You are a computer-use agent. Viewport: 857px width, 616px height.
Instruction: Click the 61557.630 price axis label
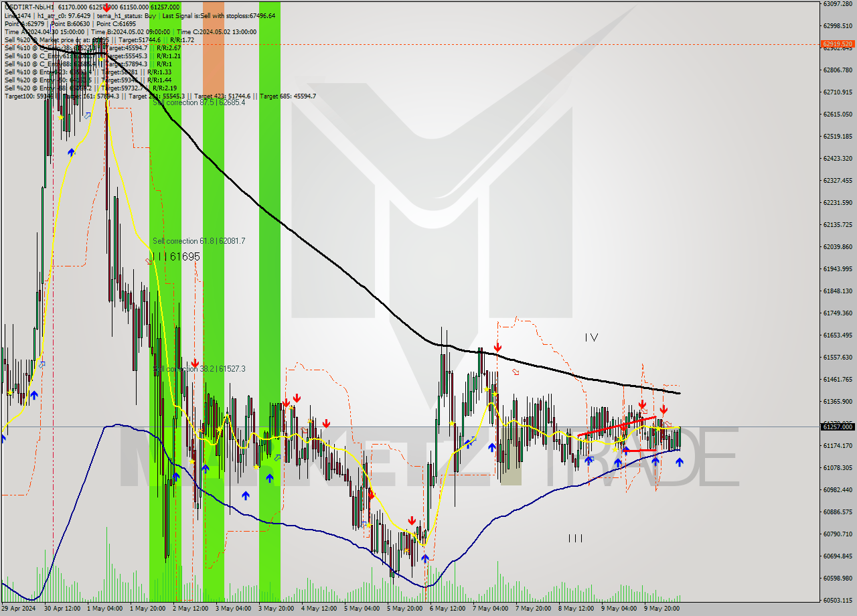point(838,357)
